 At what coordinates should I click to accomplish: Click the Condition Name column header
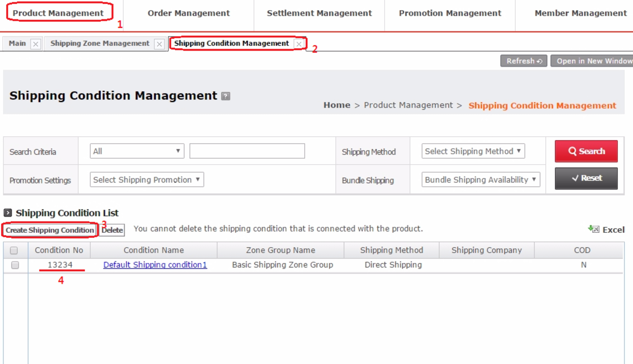click(154, 250)
